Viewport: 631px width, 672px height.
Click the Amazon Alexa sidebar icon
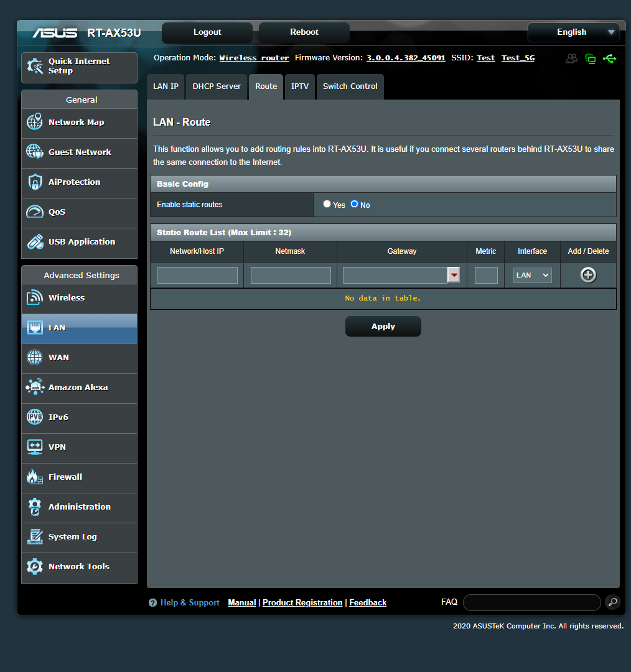pyautogui.click(x=35, y=387)
